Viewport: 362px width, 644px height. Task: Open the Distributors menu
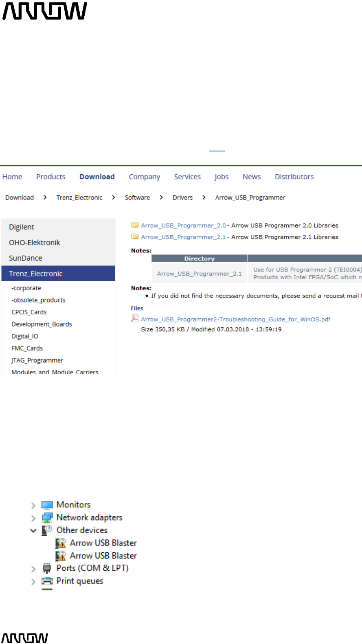click(294, 177)
